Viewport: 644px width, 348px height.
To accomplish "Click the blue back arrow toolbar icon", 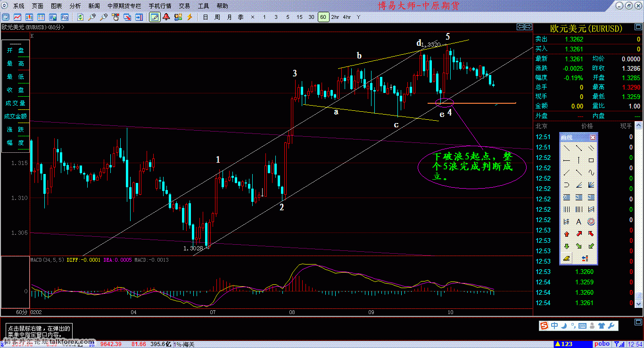I will click(6, 17).
